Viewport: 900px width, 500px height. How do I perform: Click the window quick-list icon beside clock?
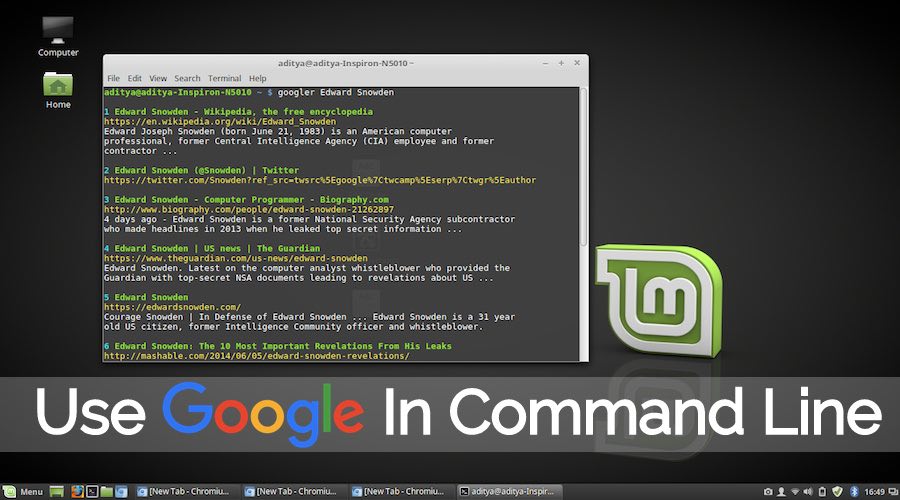[x=893, y=491]
